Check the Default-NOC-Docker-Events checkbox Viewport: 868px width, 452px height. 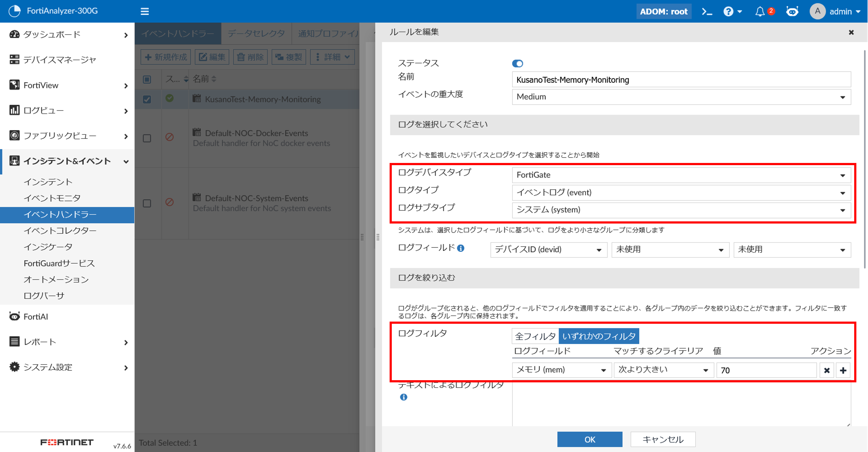point(147,138)
